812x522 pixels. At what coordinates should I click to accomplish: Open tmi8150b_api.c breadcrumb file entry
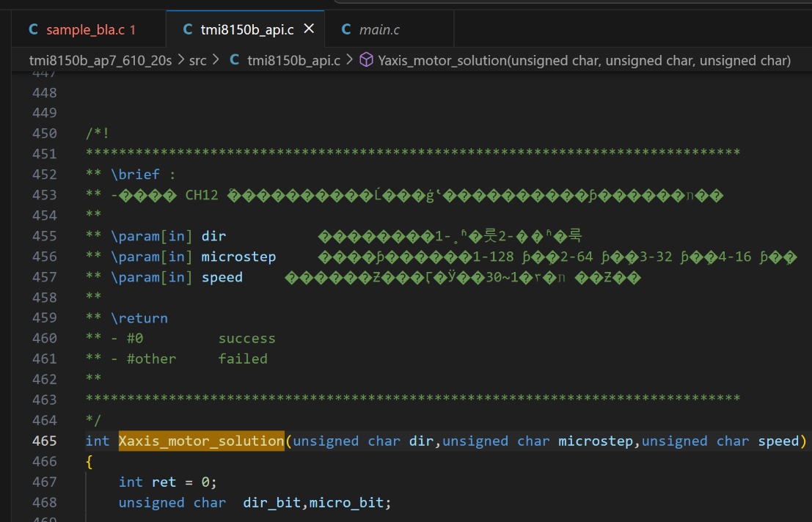[x=293, y=61]
